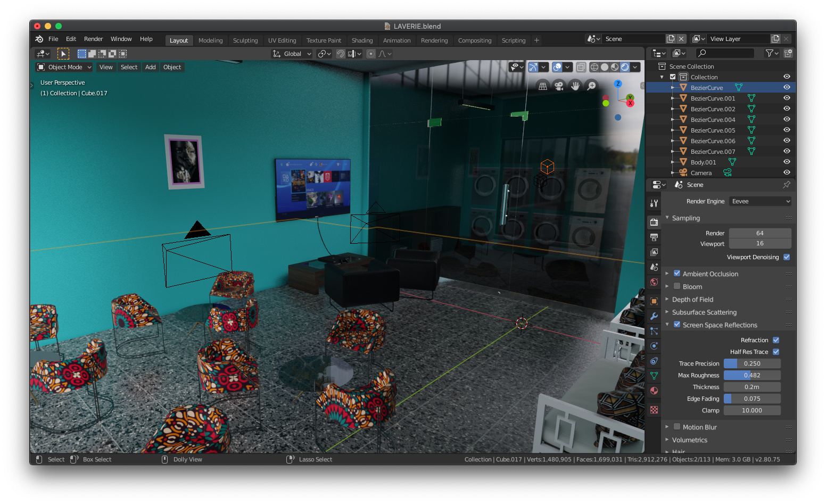The width and height of the screenshot is (826, 504).
Task: Hide BezierCurve.004 with its eye icon
Action: [x=787, y=119]
